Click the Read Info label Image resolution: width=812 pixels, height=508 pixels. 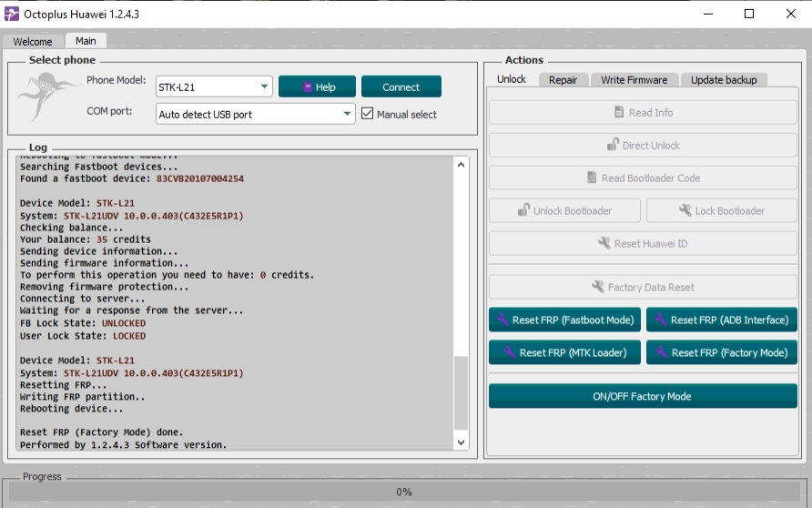point(651,112)
